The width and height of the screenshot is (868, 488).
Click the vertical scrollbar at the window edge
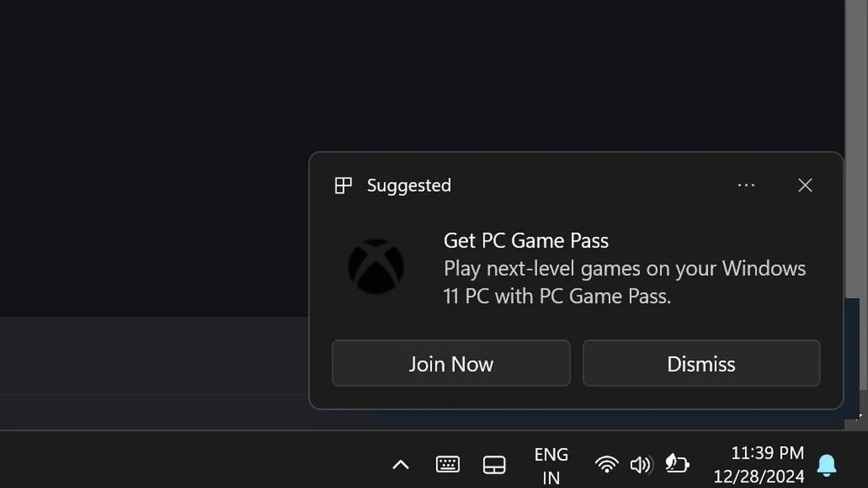tap(856, 145)
